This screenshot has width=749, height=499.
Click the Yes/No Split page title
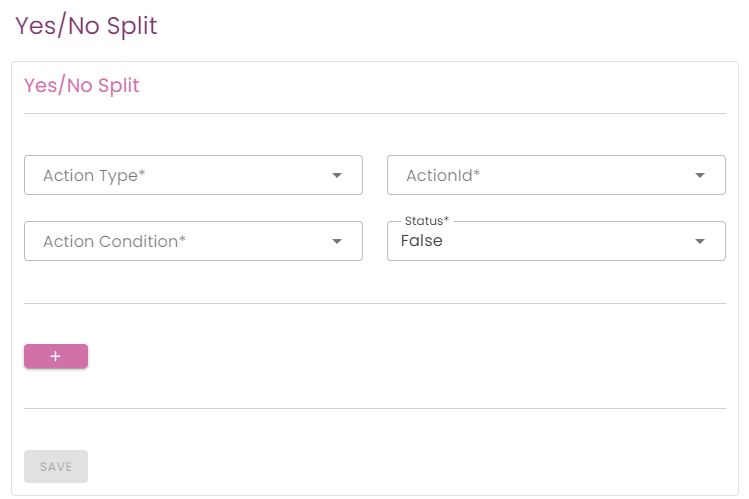(86, 26)
